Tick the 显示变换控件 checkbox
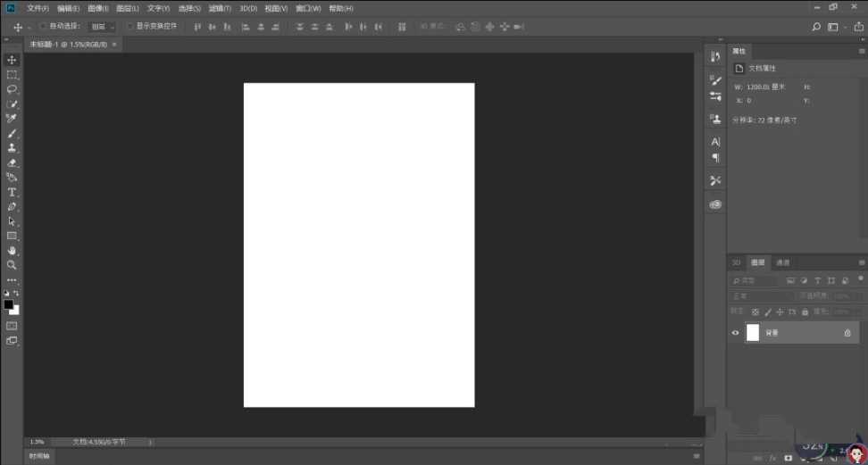Image resolution: width=868 pixels, height=465 pixels. click(x=129, y=27)
